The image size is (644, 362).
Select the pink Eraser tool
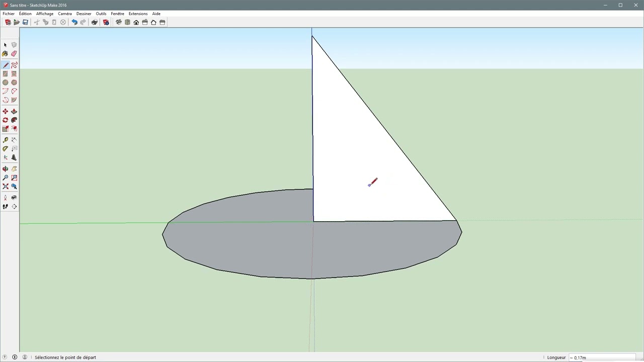point(14,54)
